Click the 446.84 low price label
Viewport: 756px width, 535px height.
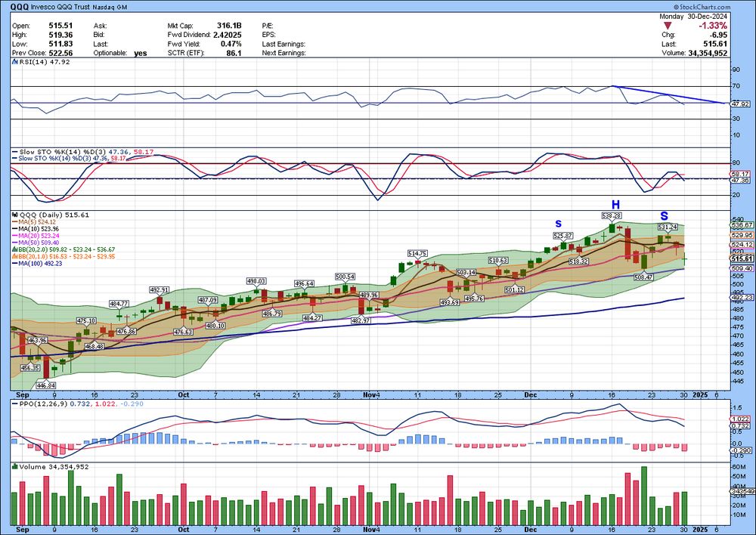click(46, 385)
